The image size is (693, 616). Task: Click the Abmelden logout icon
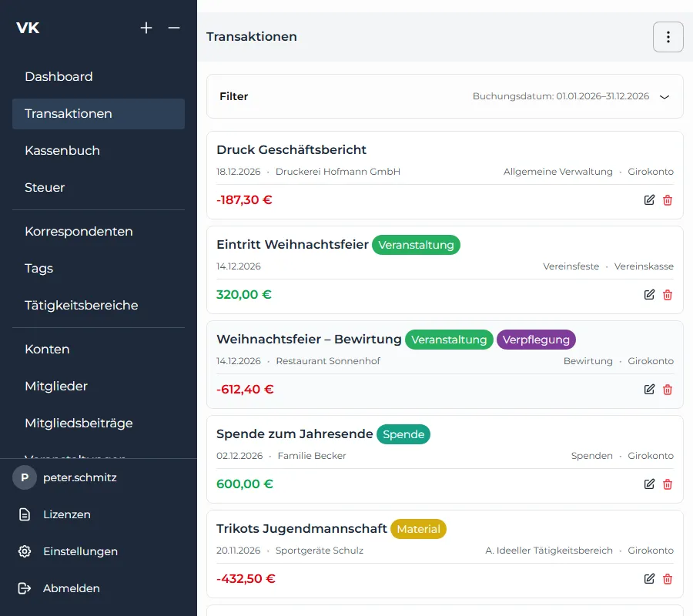[25, 588]
